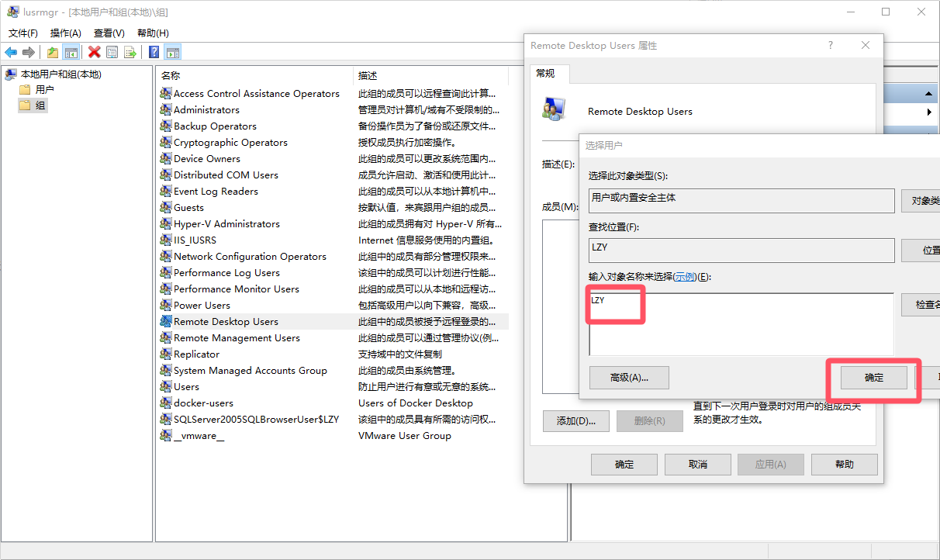Select Distributed COM Users group row

click(333, 175)
